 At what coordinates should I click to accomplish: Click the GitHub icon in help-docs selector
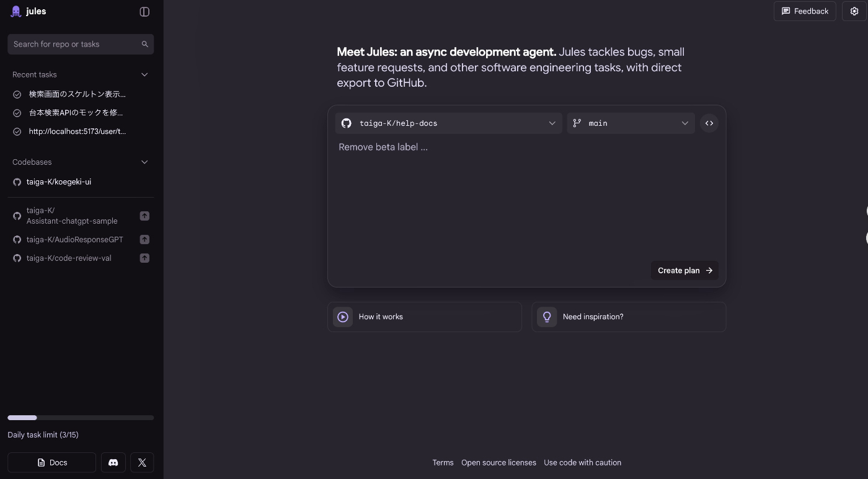347,123
